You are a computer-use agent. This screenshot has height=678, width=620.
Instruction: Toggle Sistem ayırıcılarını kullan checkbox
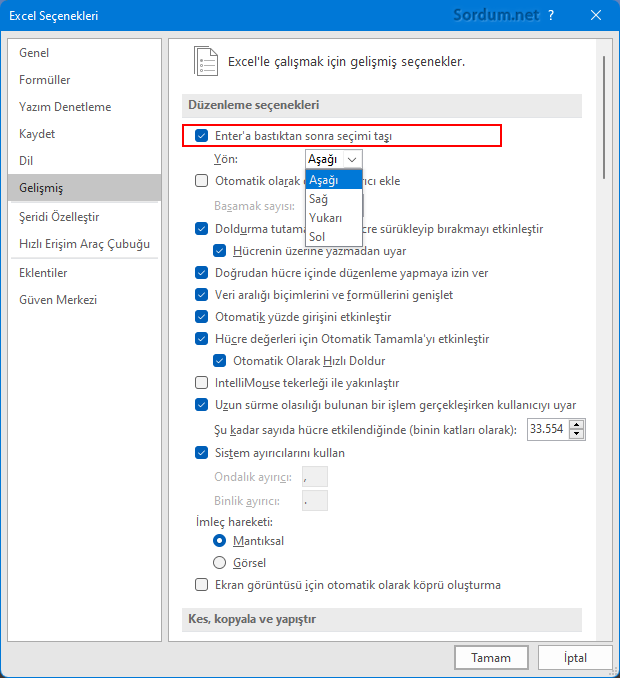click(x=201, y=453)
